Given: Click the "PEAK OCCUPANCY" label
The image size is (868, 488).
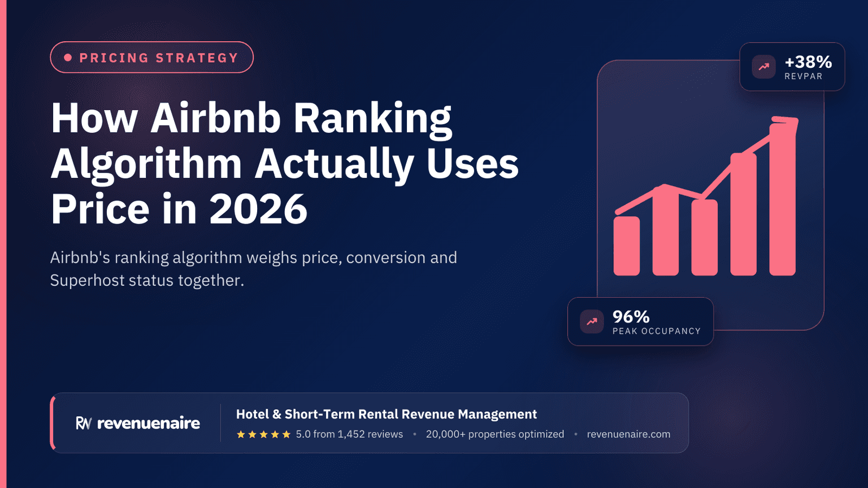Looking at the screenshot, I should point(657,331).
